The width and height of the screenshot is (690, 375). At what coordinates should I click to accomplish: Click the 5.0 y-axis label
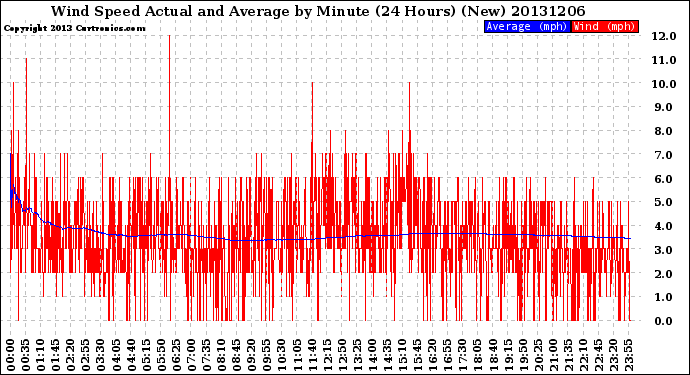click(x=664, y=202)
